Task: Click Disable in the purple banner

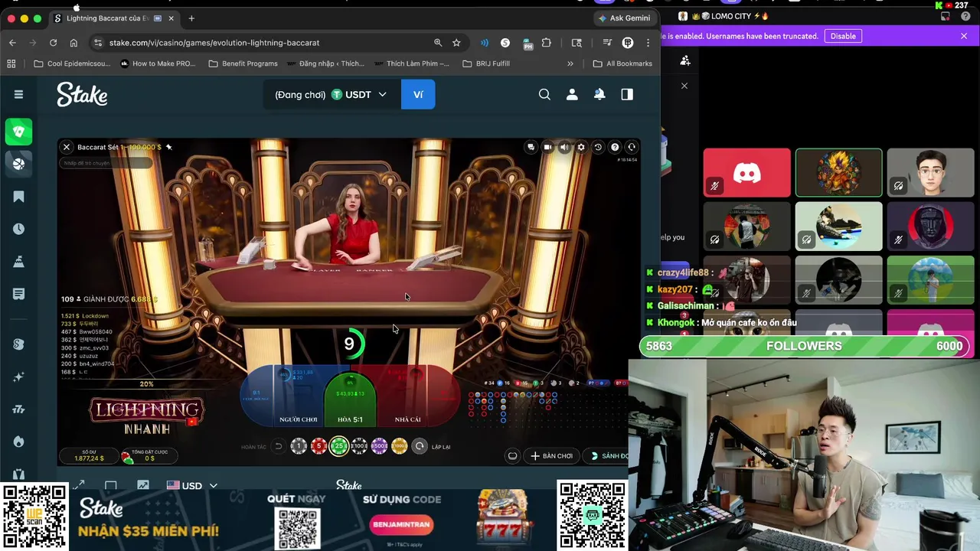Action: 843,36
